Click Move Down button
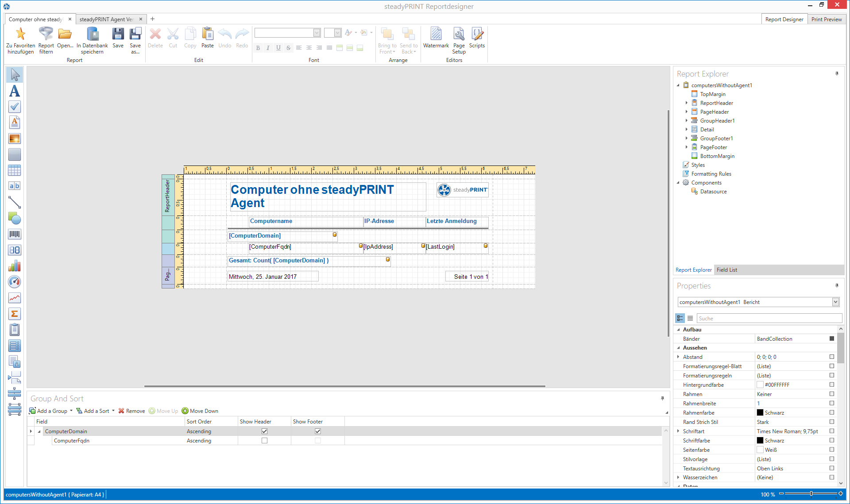The width and height of the screenshot is (850, 504). pyautogui.click(x=200, y=411)
